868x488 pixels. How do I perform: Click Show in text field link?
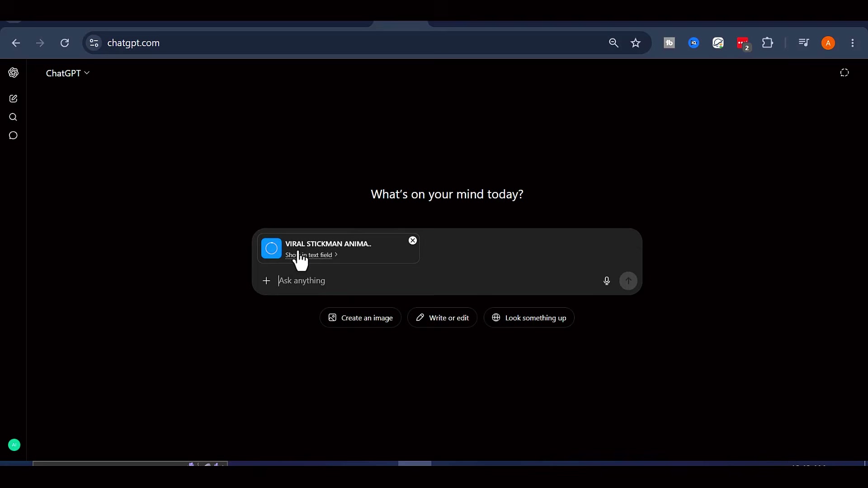point(311,255)
